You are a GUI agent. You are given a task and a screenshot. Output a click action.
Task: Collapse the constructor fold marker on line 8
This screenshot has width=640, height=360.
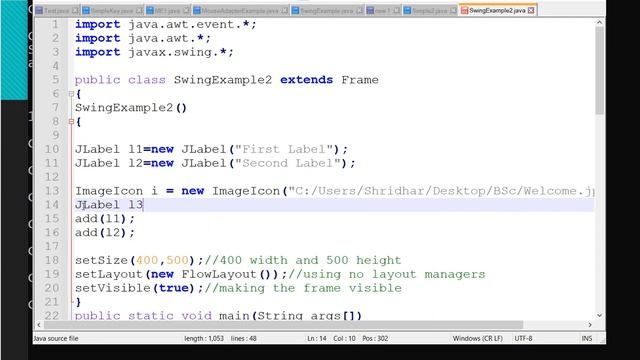coord(71,122)
